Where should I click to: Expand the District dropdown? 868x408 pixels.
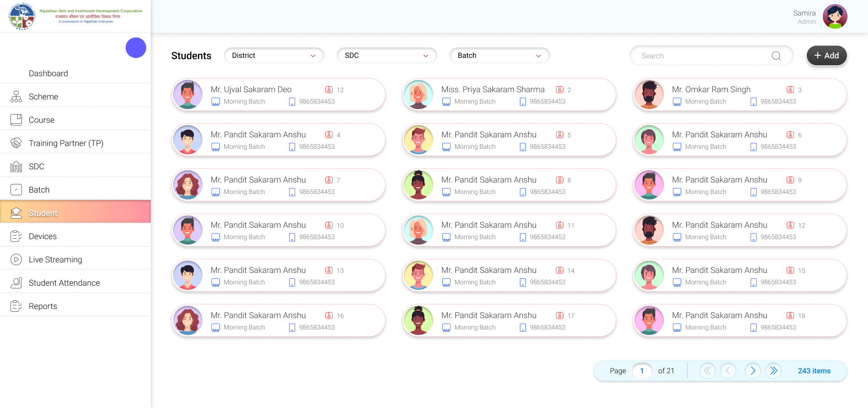tap(274, 56)
